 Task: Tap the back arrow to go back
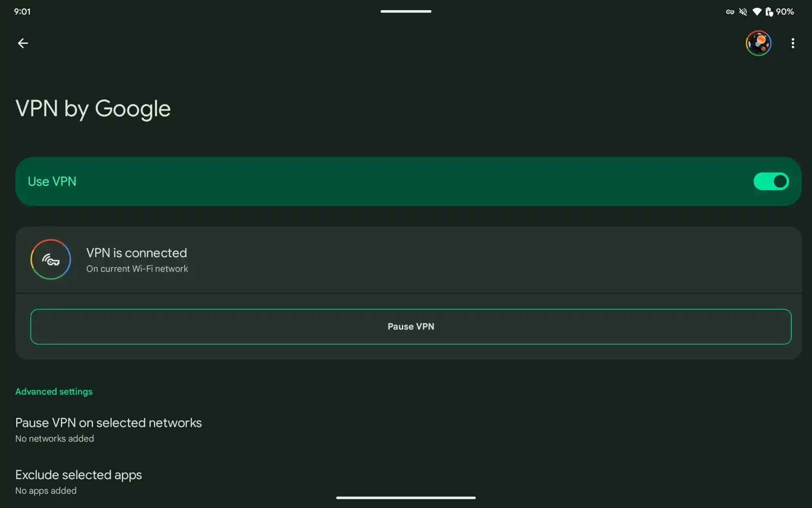click(x=22, y=42)
